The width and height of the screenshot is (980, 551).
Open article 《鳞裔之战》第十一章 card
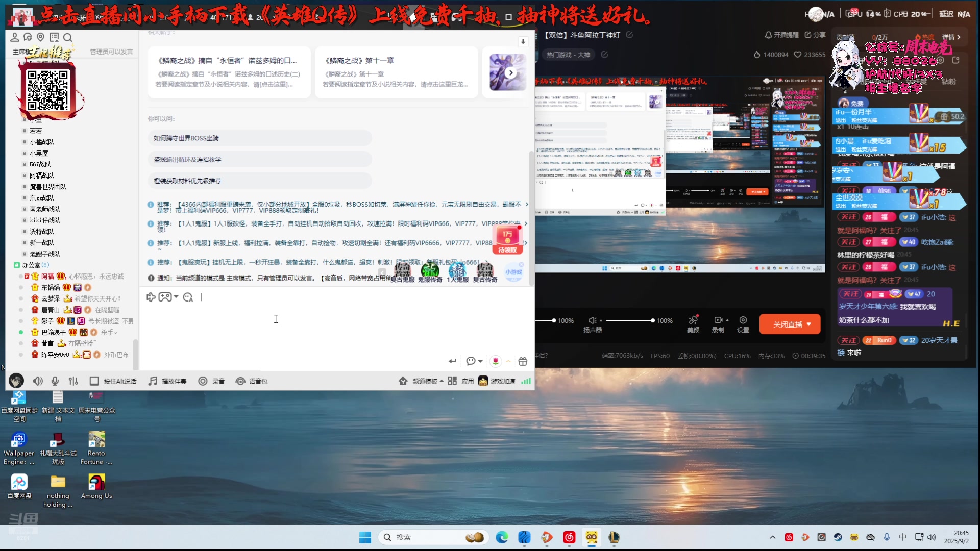tap(396, 72)
